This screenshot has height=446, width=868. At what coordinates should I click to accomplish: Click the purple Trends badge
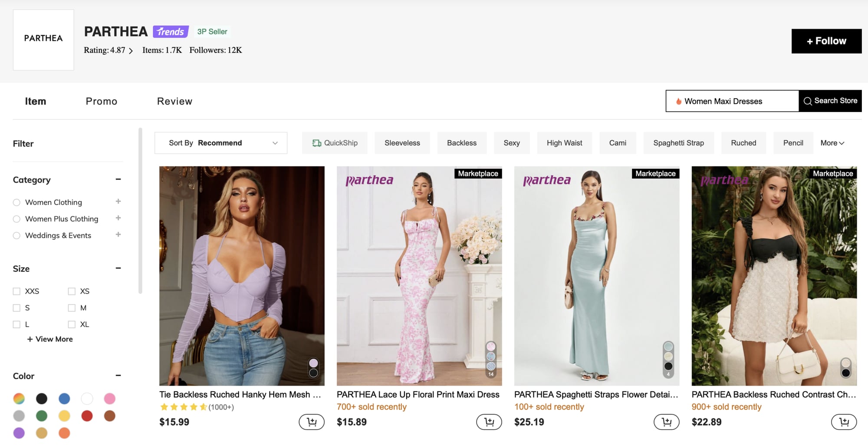click(x=171, y=32)
